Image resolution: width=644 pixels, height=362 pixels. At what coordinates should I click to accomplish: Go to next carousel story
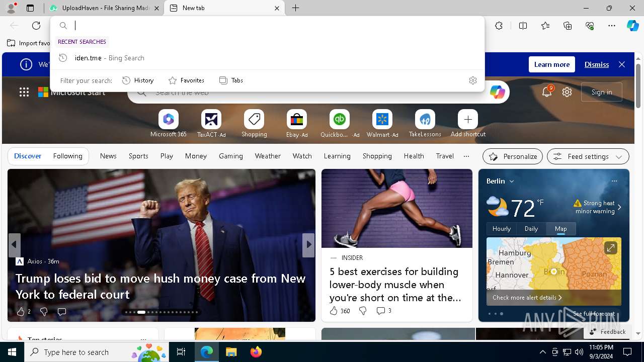[x=309, y=245]
